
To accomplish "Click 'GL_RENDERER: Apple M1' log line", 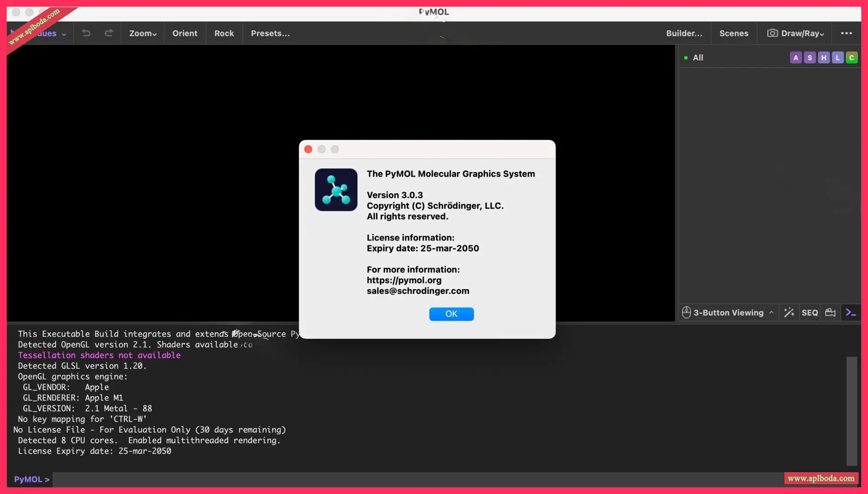I will tap(73, 398).
